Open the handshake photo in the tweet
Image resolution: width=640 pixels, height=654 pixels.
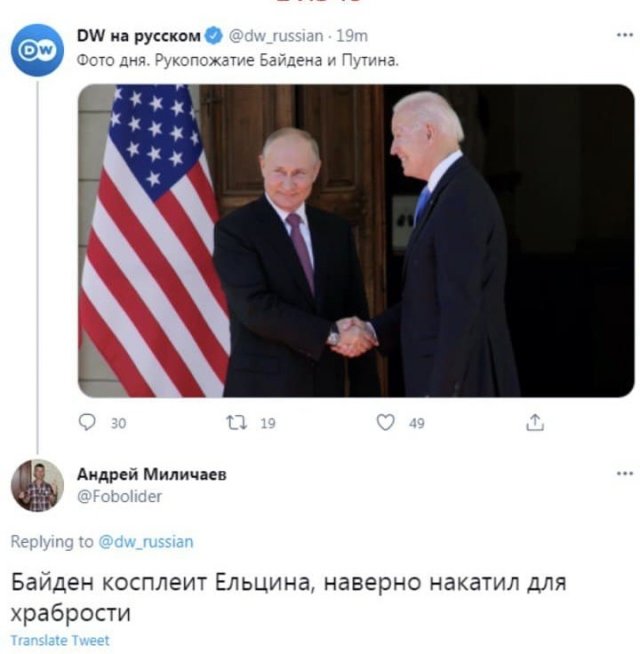[x=356, y=241]
